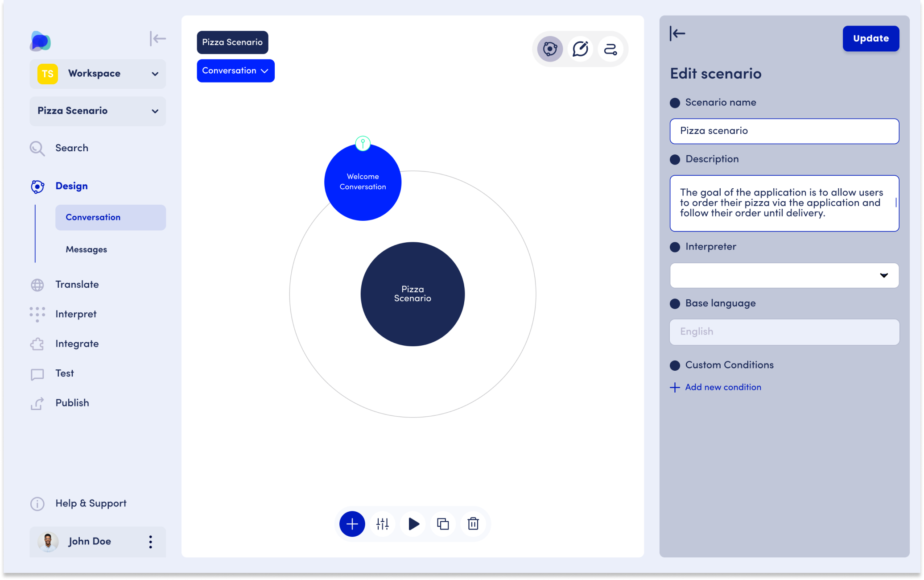Open the Pizza Scenario sidebar dropdown

(155, 111)
